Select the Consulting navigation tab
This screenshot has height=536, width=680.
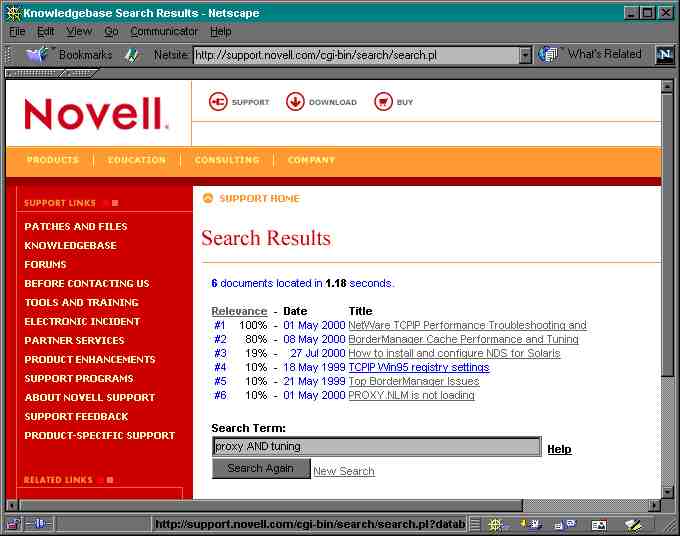click(x=226, y=160)
